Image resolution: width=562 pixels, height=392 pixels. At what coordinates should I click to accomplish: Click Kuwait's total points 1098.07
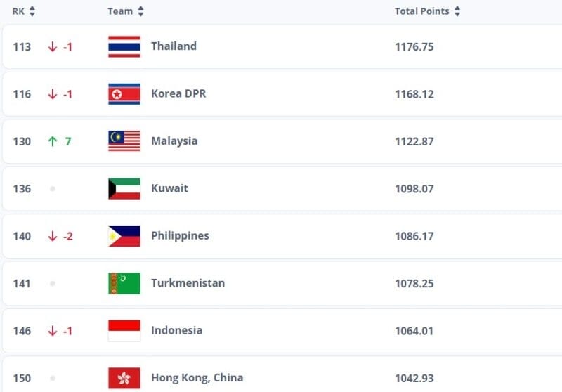pyautogui.click(x=414, y=188)
